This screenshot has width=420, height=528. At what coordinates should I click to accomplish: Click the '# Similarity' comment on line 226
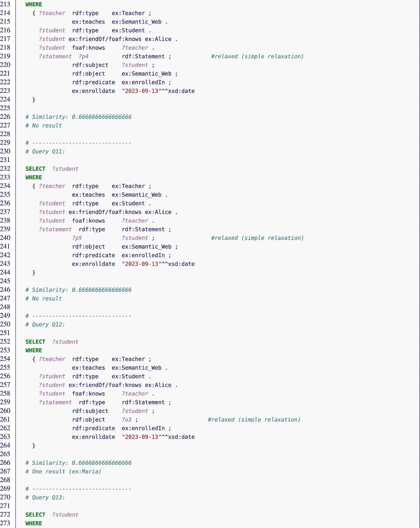coord(79,117)
